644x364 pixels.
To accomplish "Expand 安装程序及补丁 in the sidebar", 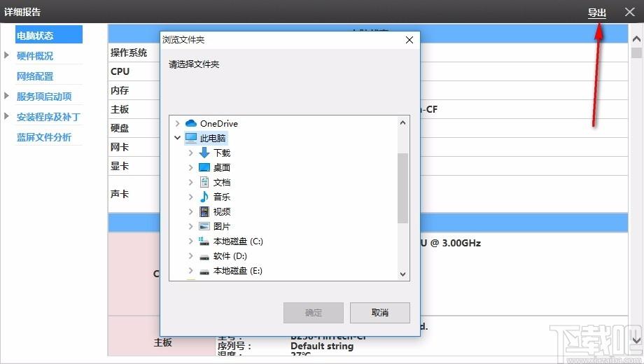I will 6,116.
